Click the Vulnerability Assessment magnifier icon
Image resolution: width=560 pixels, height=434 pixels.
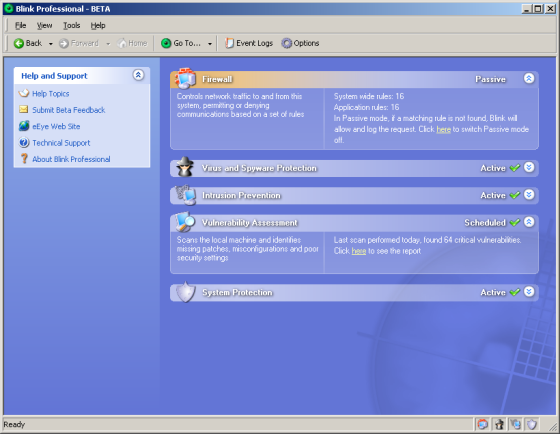[x=185, y=221]
